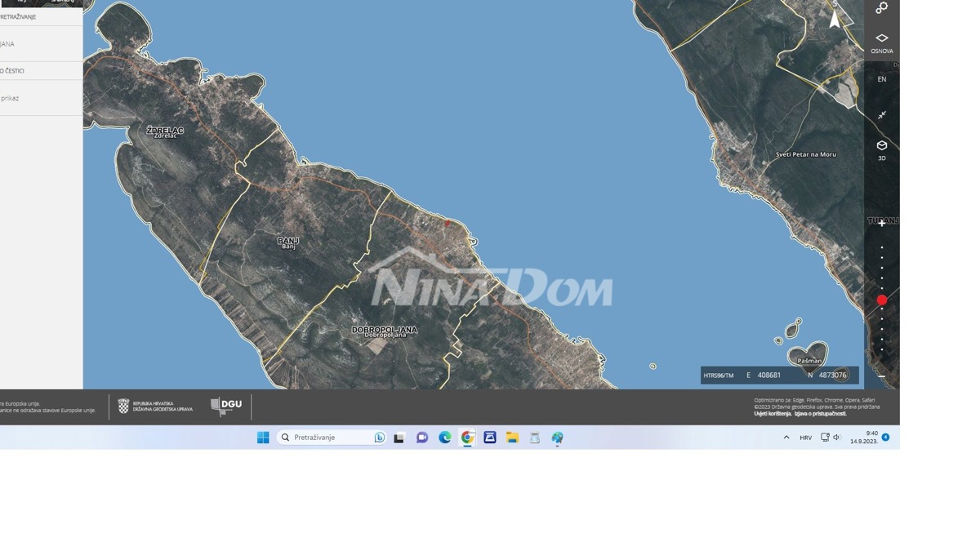Launch Microsoft Edge from the taskbar
980x551 pixels.
pos(443,437)
